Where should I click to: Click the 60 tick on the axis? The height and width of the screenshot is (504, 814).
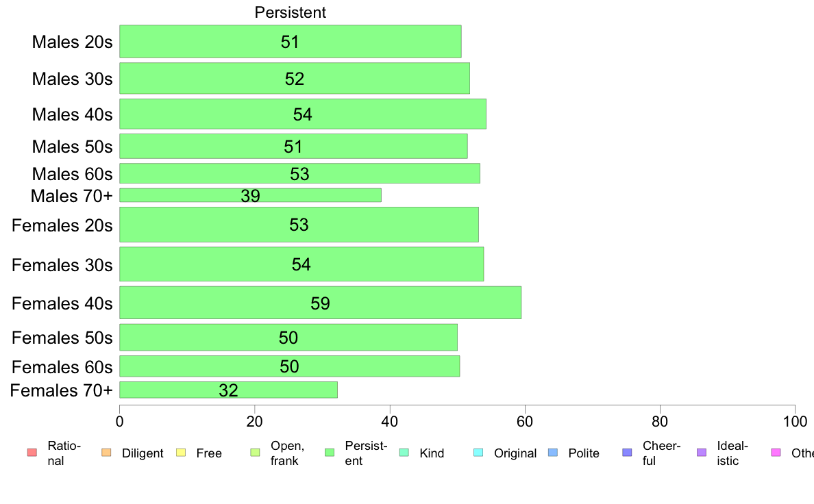point(525,421)
